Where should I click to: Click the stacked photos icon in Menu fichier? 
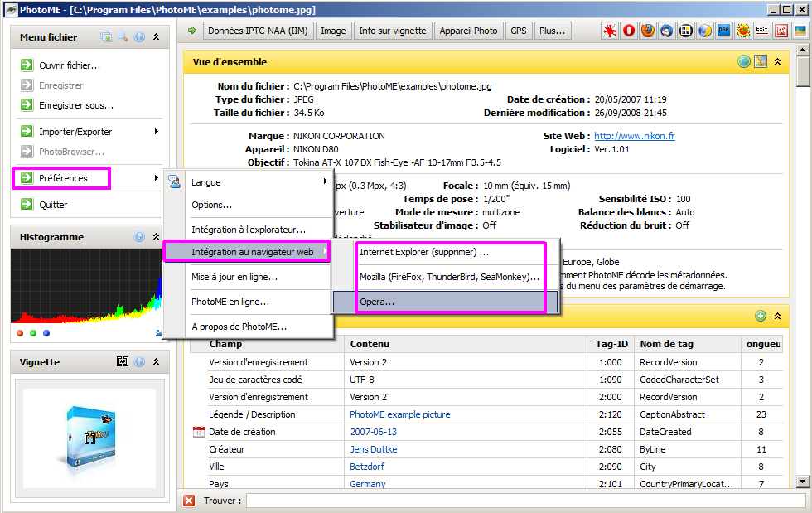106,36
